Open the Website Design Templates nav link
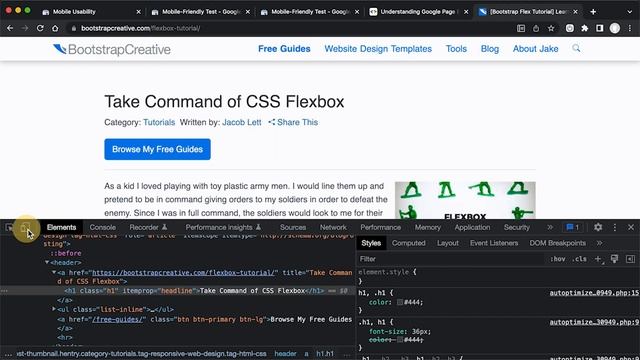This screenshot has height=360, width=640. pyautogui.click(x=378, y=49)
